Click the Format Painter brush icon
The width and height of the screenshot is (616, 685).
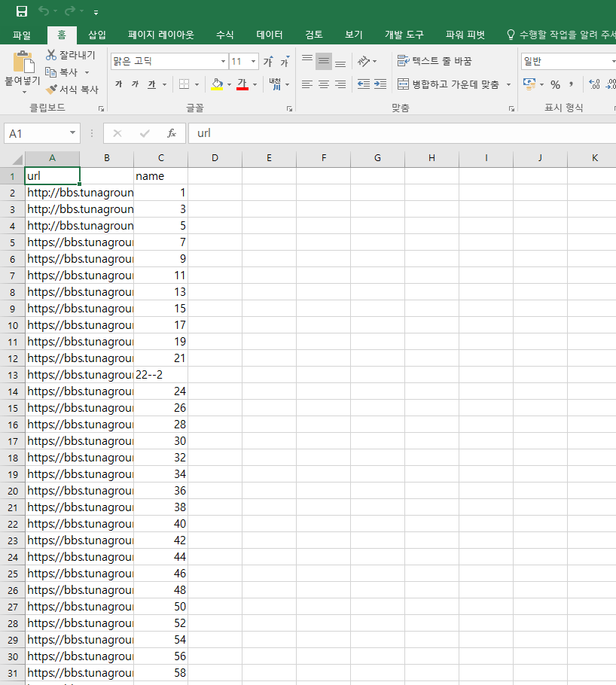click(x=51, y=89)
